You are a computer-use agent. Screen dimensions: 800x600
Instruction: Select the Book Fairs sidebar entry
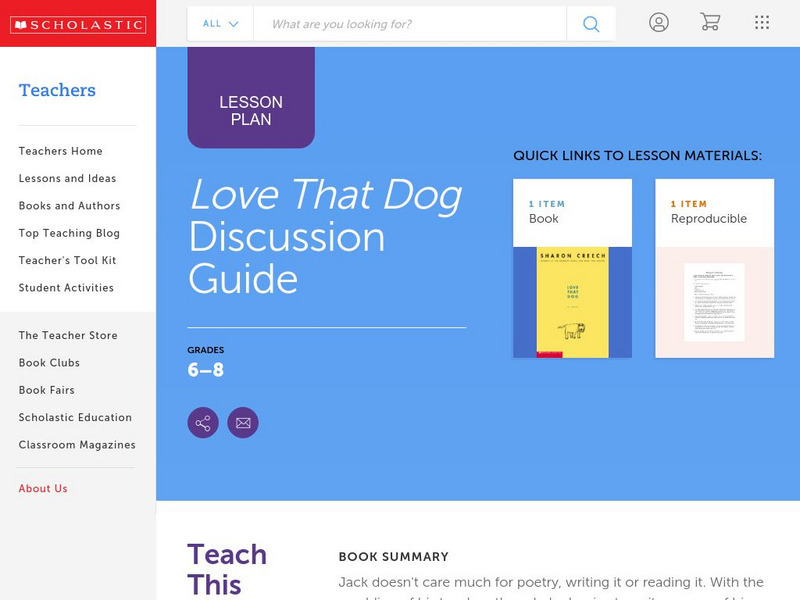click(46, 390)
